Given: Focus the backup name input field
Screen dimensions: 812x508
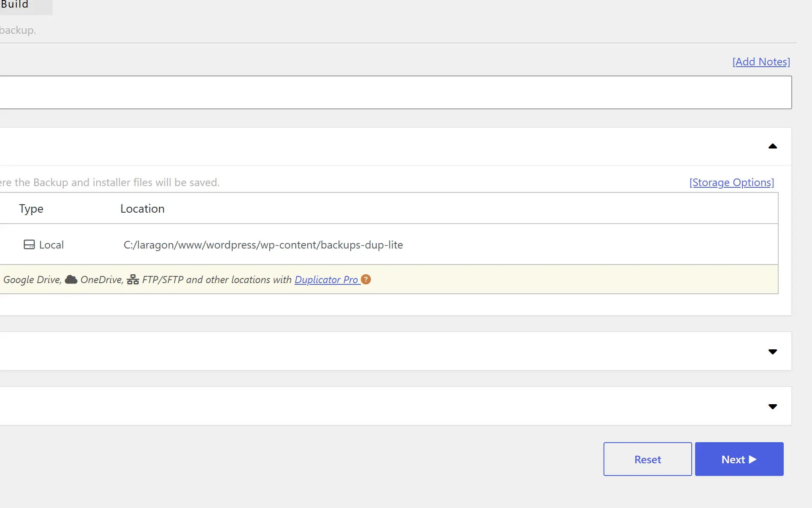Looking at the screenshot, I should (x=395, y=92).
